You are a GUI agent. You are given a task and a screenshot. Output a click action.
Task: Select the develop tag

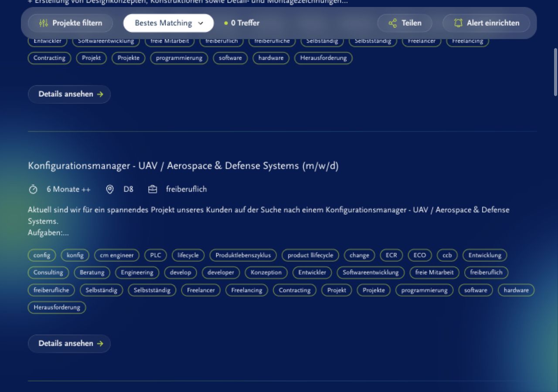pyautogui.click(x=180, y=273)
